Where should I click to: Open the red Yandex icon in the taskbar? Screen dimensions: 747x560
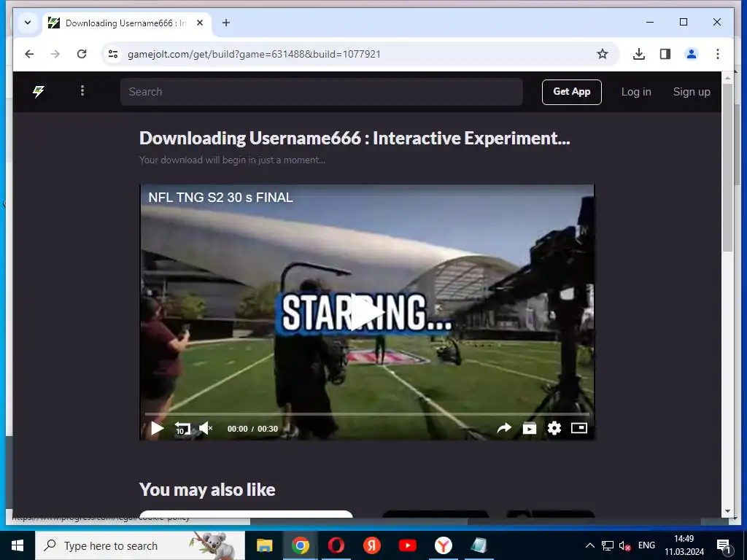(371, 545)
